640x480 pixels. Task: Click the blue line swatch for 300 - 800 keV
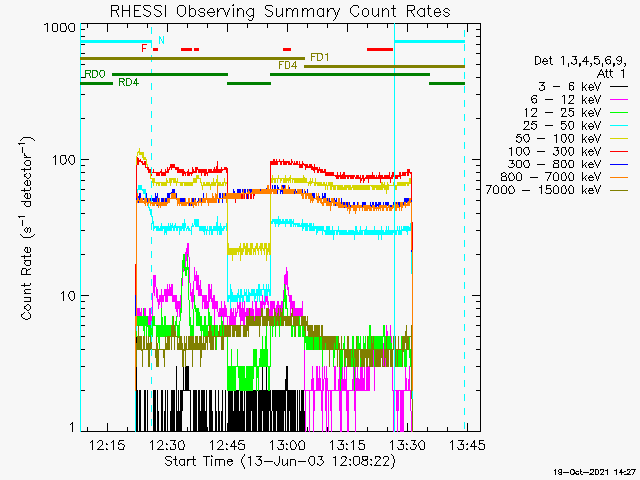(x=619, y=164)
